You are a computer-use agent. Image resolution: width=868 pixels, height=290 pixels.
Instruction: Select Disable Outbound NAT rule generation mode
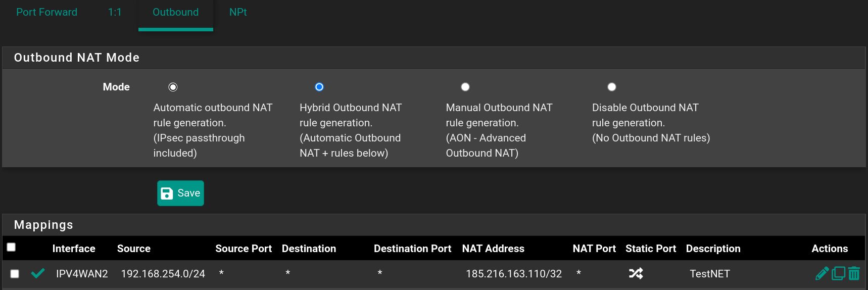[612, 87]
